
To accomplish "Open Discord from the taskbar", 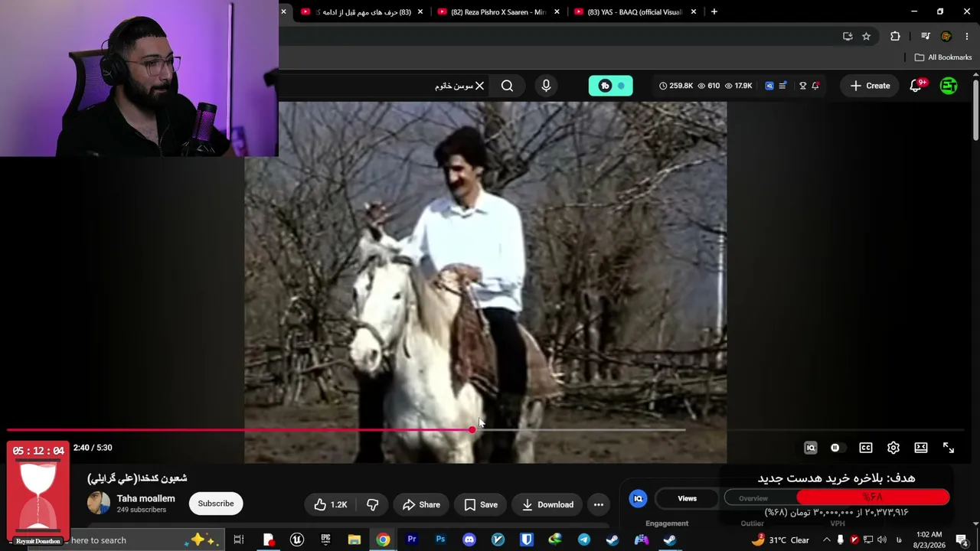I will tap(469, 540).
